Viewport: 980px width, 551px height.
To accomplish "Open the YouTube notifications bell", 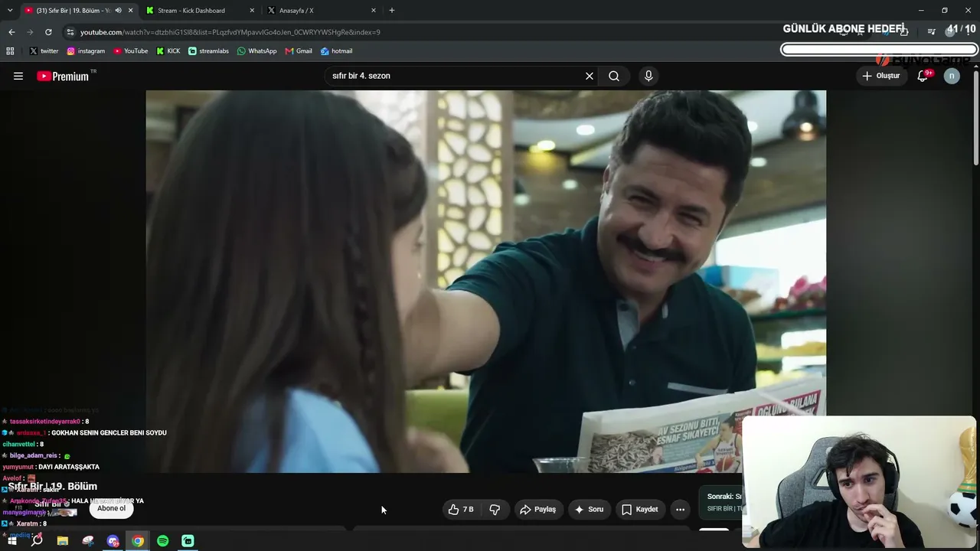I will point(923,76).
